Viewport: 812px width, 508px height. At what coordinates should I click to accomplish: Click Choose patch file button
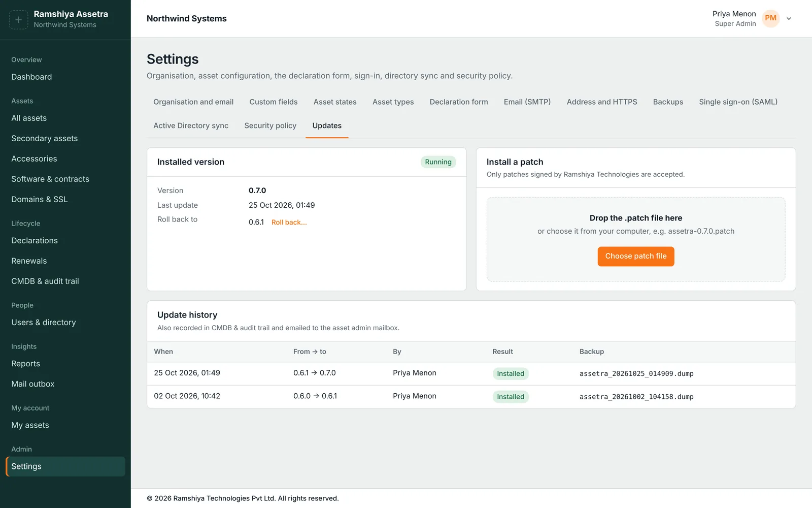[635, 257]
